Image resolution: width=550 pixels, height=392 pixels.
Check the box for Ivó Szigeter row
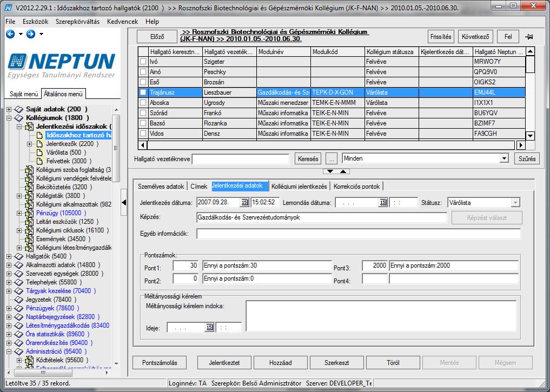coord(143,61)
